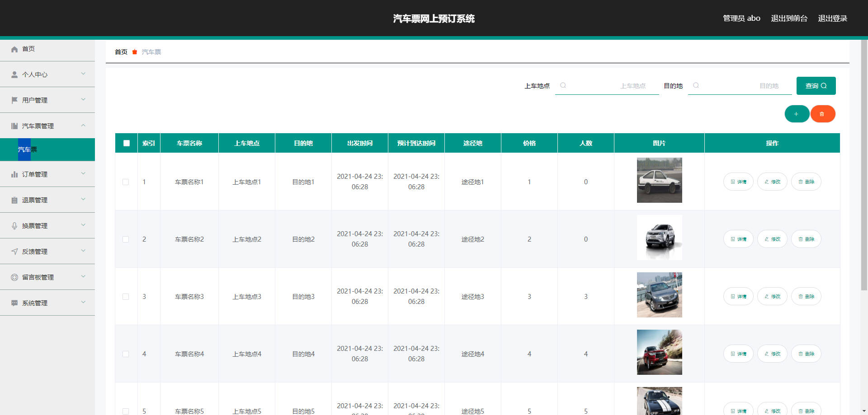Expand the 个人中心 menu chevron
Viewport: 868px width, 415px height.
(x=83, y=74)
